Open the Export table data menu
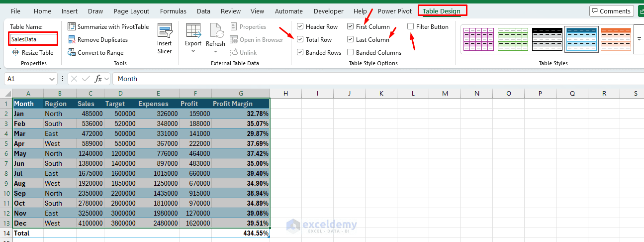This screenshot has width=644, height=242. [x=193, y=39]
